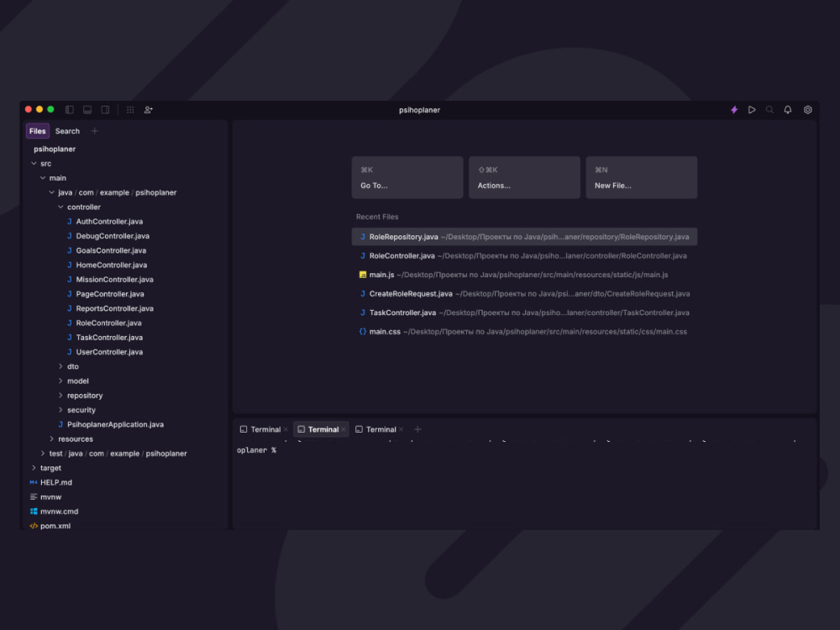Open HomeController.java in the tree
This screenshot has width=840, height=630.
[112, 265]
